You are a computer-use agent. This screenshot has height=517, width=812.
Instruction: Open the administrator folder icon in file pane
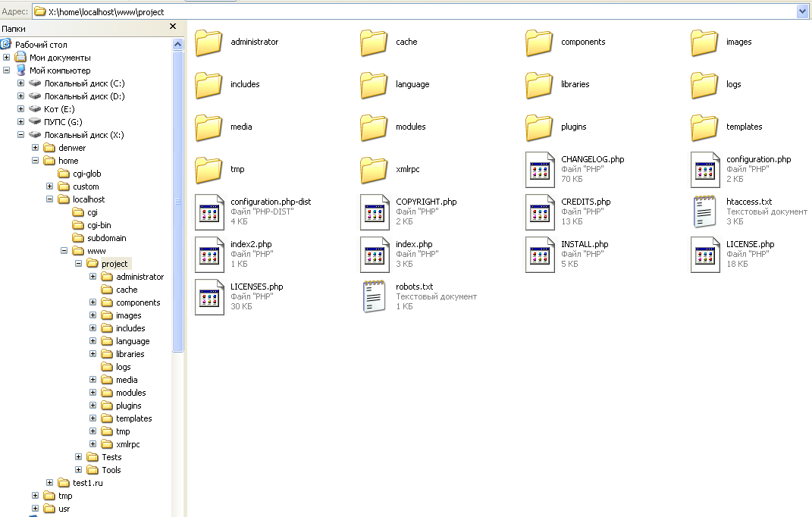tap(208, 42)
